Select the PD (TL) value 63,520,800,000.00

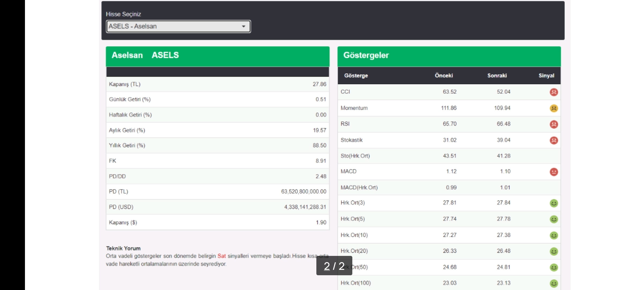click(304, 191)
